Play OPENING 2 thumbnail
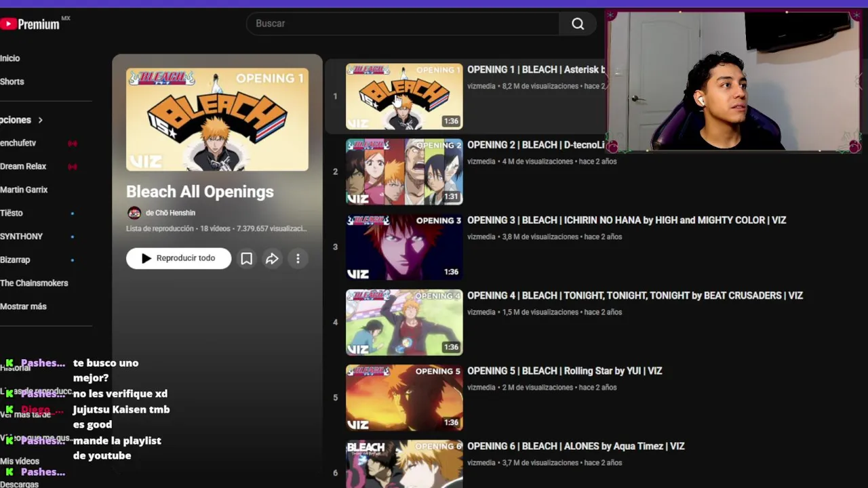868x488 pixels. pos(404,171)
